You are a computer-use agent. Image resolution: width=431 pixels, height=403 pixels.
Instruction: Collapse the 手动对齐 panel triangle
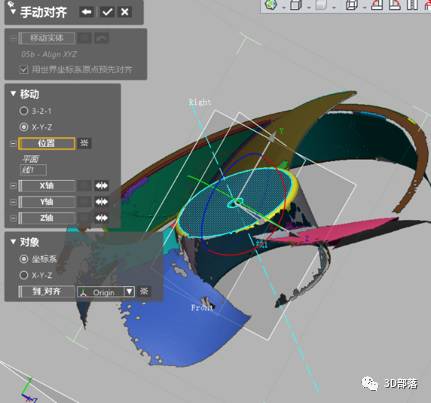(x=13, y=12)
